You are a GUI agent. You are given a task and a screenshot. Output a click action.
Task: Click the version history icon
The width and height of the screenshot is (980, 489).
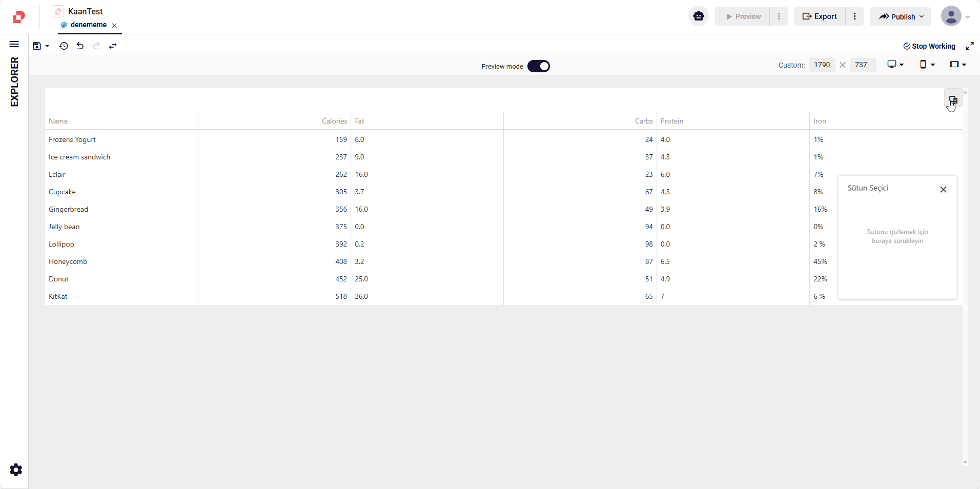pyautogui.click(x=64, y=46)
